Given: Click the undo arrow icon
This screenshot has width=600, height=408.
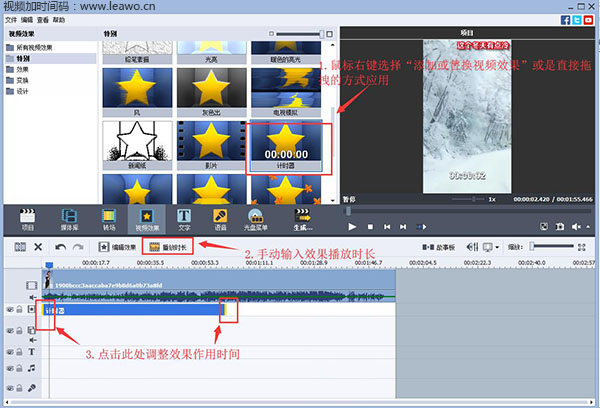Looking at the screenshot, I should click(x=60, y=247).
